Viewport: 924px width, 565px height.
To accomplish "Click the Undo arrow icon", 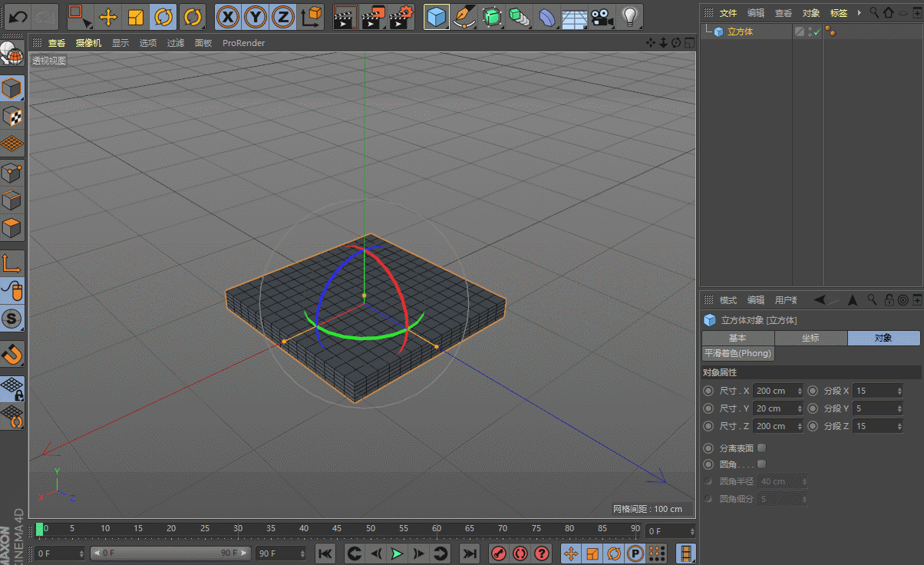I will click(18, 16).
